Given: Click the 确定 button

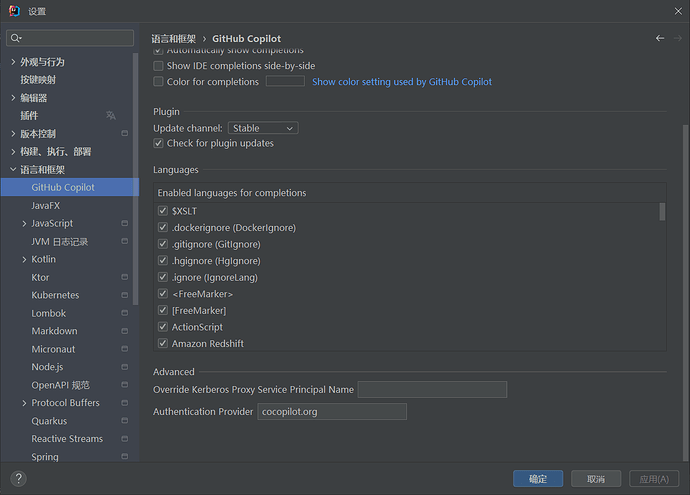Looking at the screenshot, I should click(x=538, y=479).
